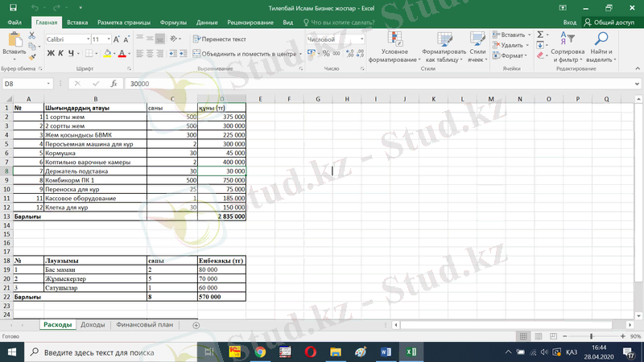Open the Calibri font name dropdown

[x=88, y=39]
